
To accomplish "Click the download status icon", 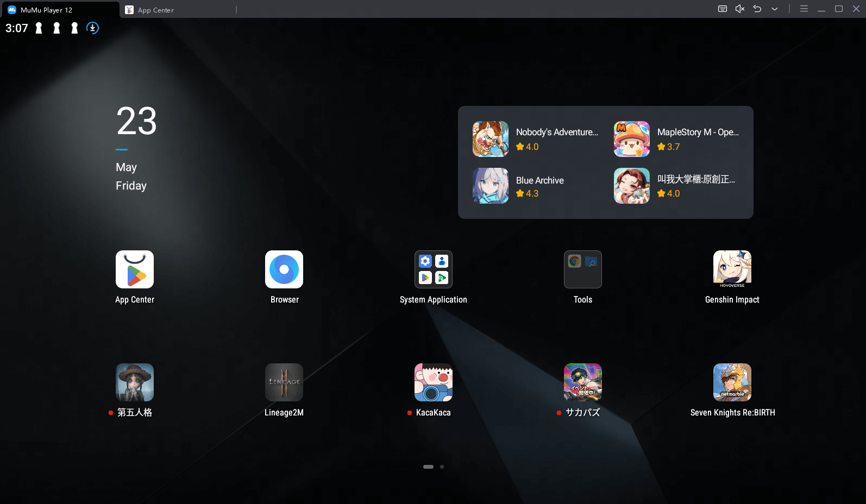I will pos(93,28).
